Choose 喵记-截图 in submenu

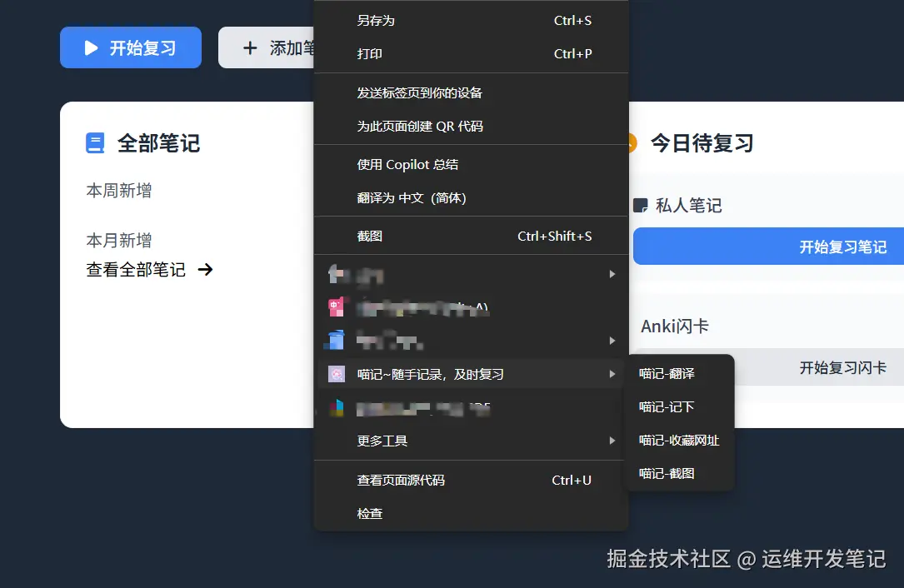pyautogui.click(x=681, y=474)
